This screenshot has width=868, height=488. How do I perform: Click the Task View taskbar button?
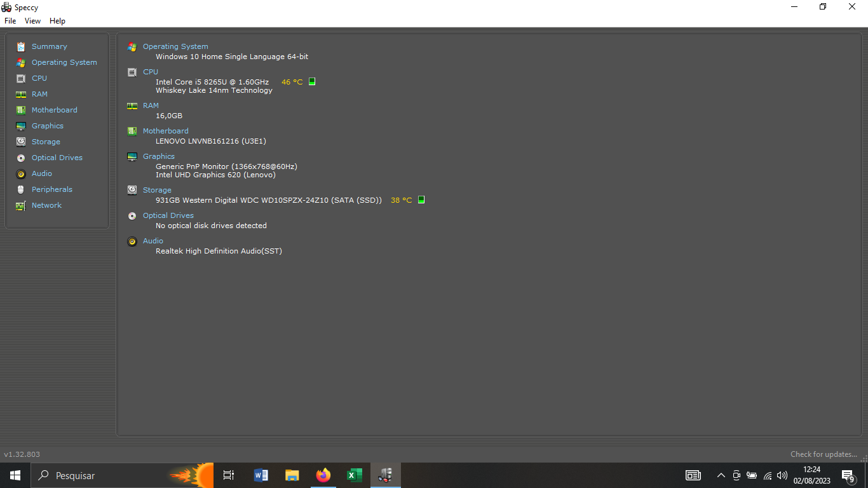pos(229,475)
